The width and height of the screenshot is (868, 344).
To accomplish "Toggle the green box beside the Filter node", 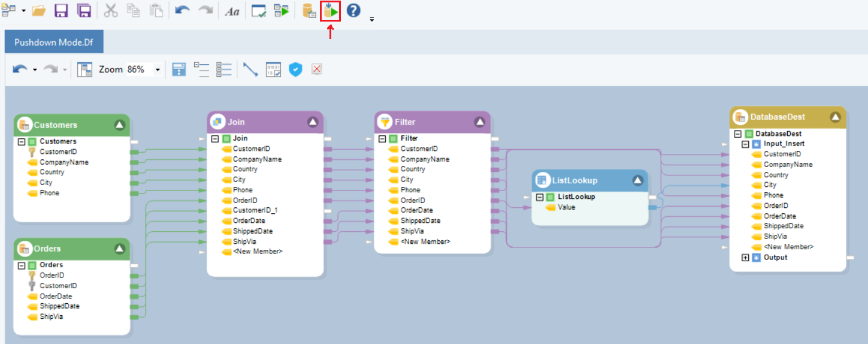I will (x=393, y=138).
